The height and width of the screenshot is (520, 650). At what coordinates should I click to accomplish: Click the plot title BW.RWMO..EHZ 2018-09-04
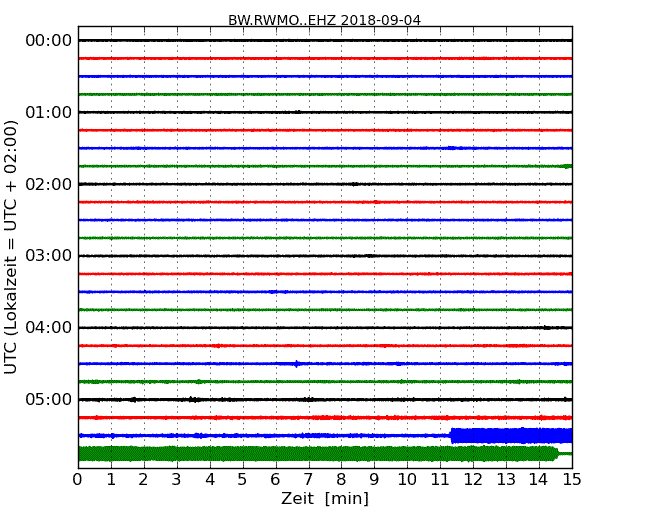point(324,20)
